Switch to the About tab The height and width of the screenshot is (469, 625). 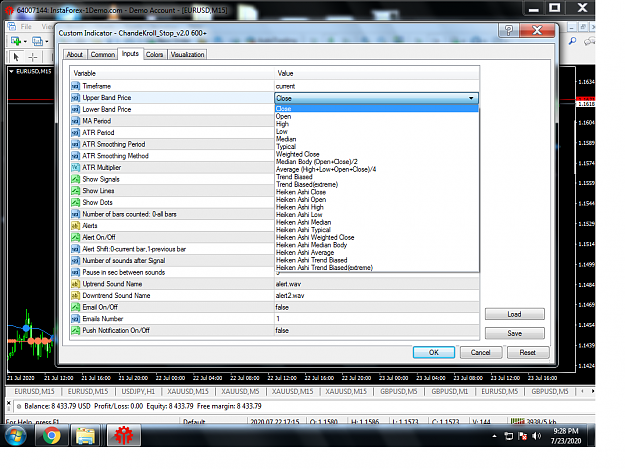75,55
